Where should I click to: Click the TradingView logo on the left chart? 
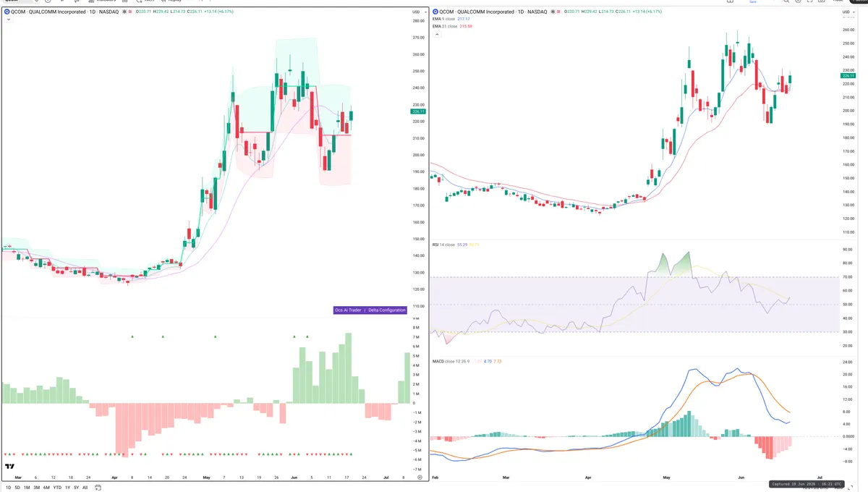(10, 467)
